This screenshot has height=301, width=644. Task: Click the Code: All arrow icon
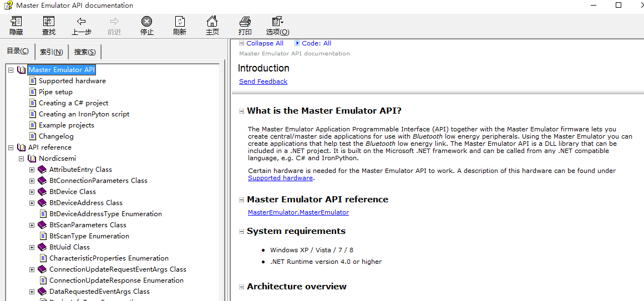tap(297, 43)
